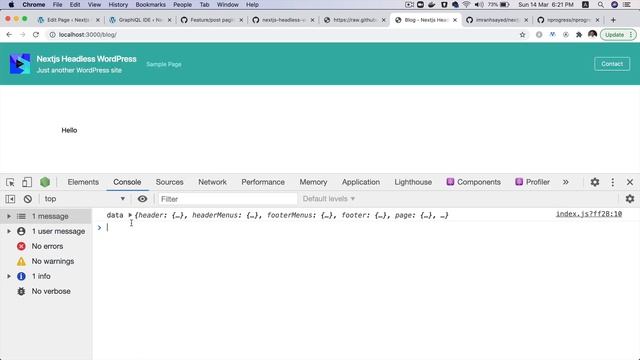
Task: Open the battery status in menu bar
Action: pos(504,5)
